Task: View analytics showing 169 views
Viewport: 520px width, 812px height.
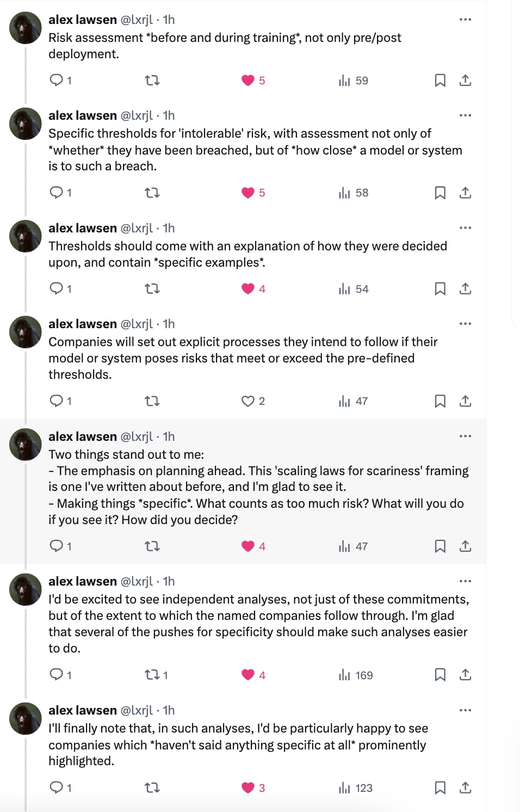Action: pos(356,675)
